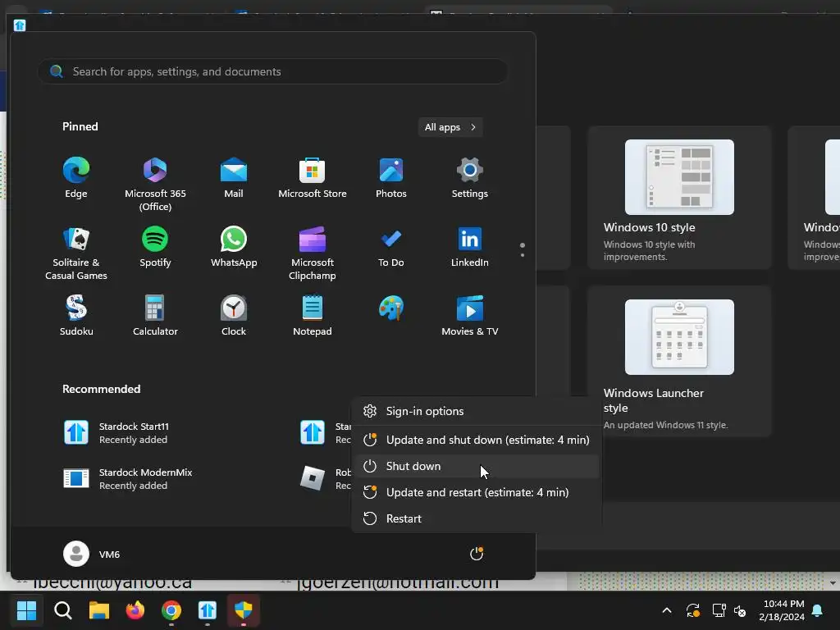Open WhatsApp
This screenshot has height=630, width=840.
click(x=234, y=247)
